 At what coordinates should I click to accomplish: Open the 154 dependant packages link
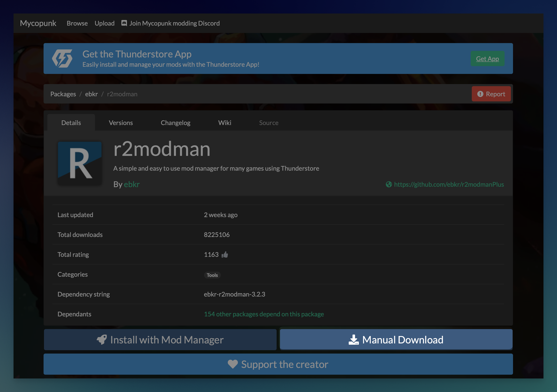(x=264, y=314)
